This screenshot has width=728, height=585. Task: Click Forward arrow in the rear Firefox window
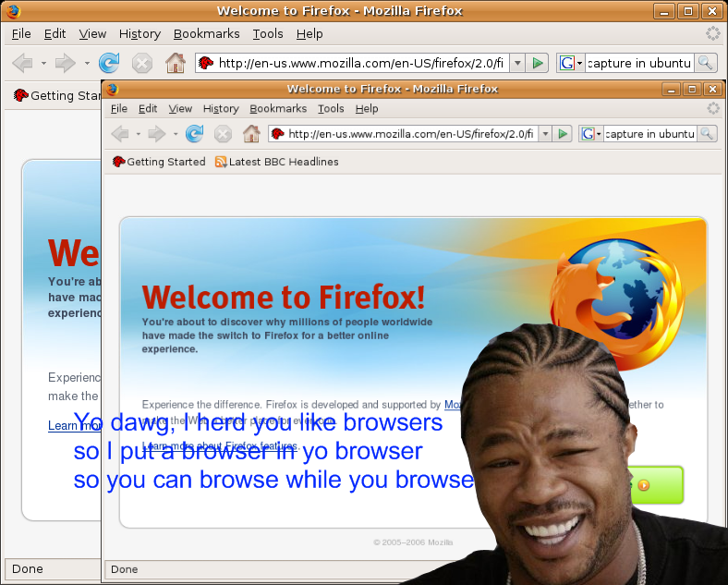tap(66, 63)
